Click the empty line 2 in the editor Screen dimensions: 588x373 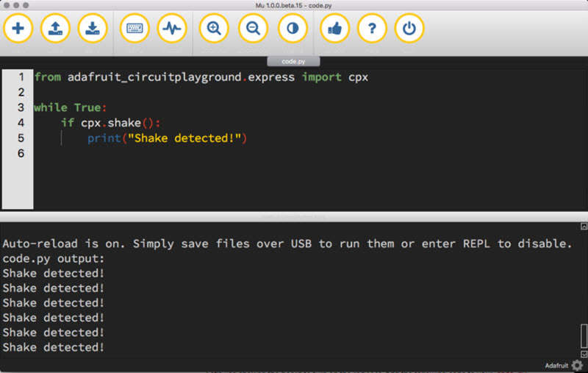point(220,93)
